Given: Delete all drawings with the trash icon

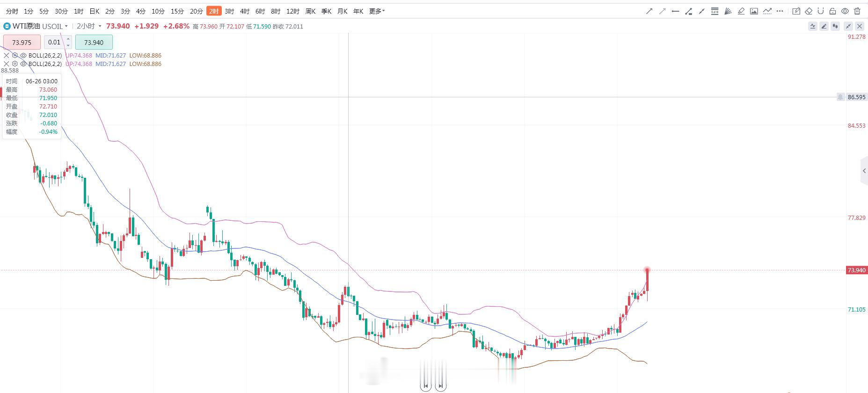Looking at the screenshot, I should click(857, 11).
